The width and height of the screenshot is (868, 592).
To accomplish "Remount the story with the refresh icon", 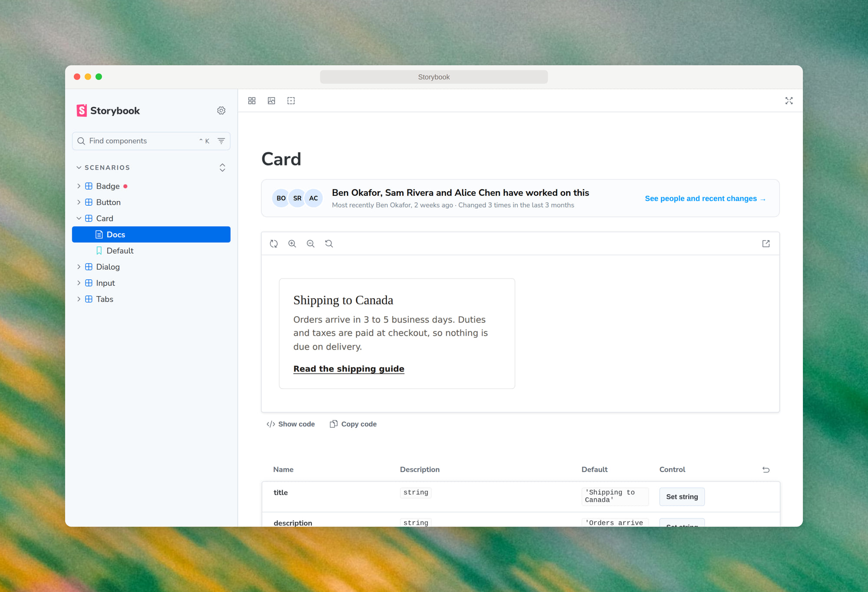I will 274,244.
